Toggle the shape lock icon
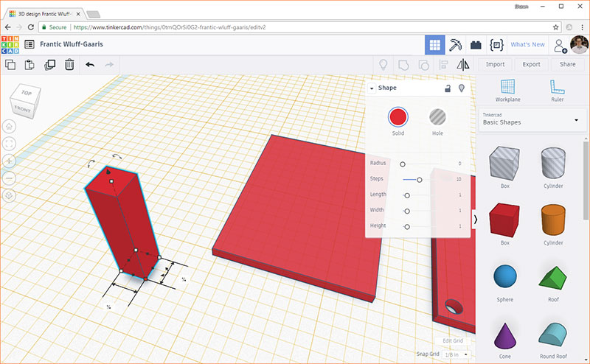590x364 pixels. pyautogui.click(x=447, y=88)
